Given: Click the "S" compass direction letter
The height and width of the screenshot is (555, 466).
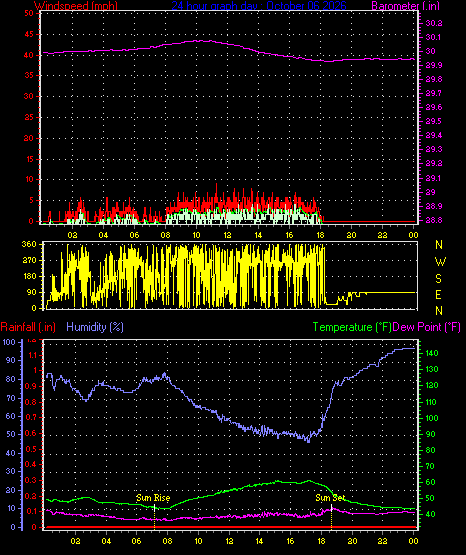Looking at the screenshot, I should coord(438,279).
